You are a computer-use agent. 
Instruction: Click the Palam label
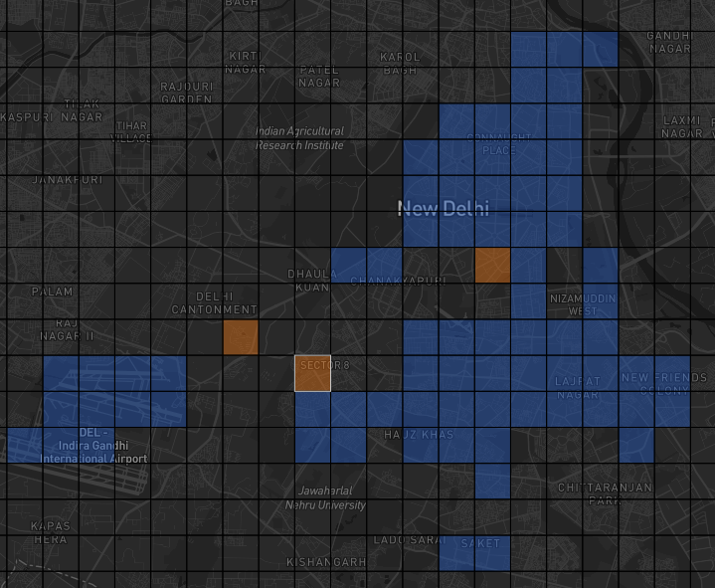point(52,292)
